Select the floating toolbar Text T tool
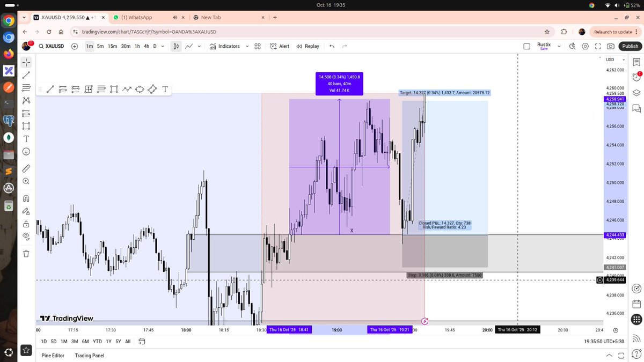Viewport: 644px width, 362px height. 165,90
